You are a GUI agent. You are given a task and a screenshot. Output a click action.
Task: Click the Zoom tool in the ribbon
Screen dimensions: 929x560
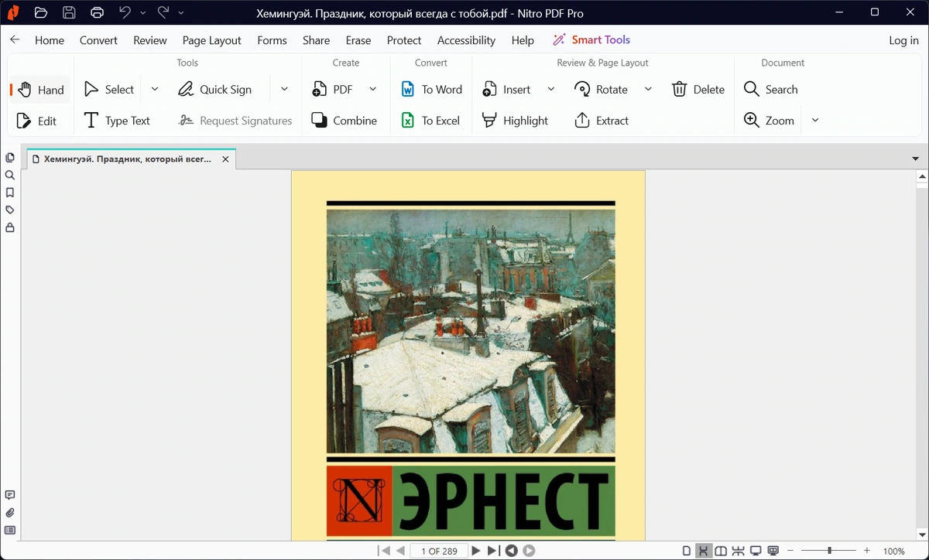(769, 121)
